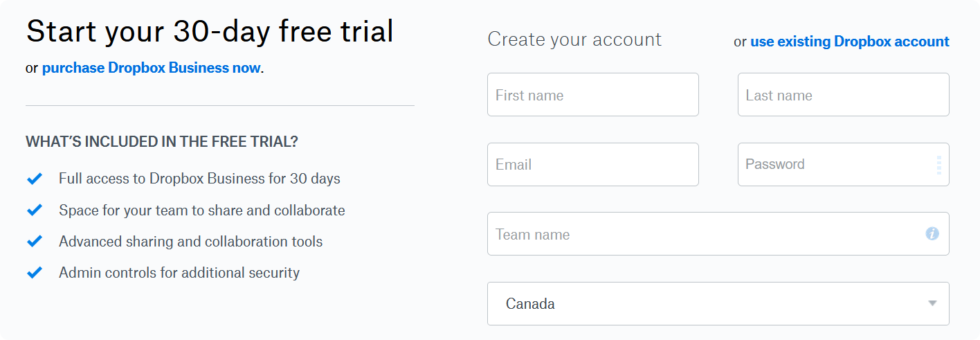Choose use existing Dropbox account link
Image resolution: width=980 pixels, height=340 pixels.
[849, 42]
